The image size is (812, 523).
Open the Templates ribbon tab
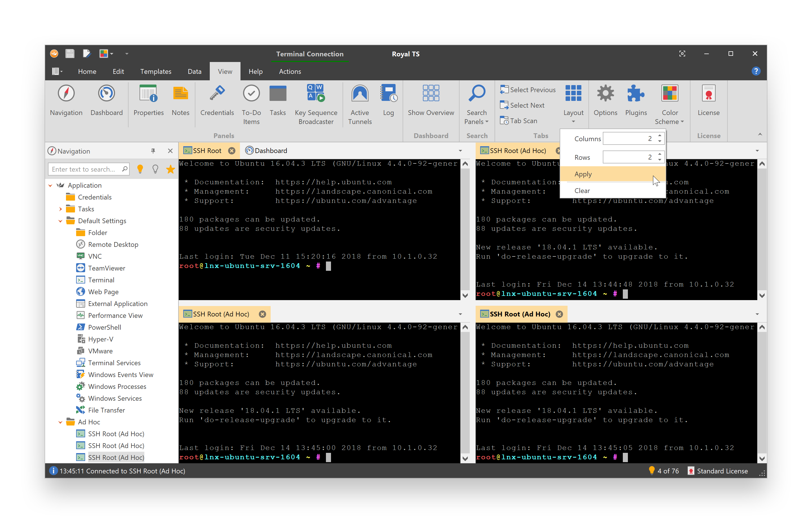pos(156,72)
